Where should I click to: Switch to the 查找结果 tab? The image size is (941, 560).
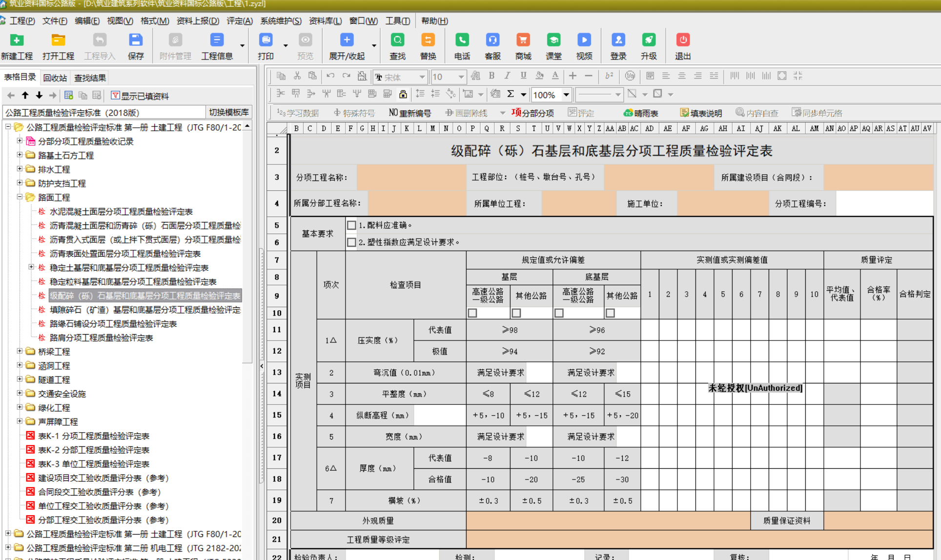pyautogui.click(x=90, y=78)
